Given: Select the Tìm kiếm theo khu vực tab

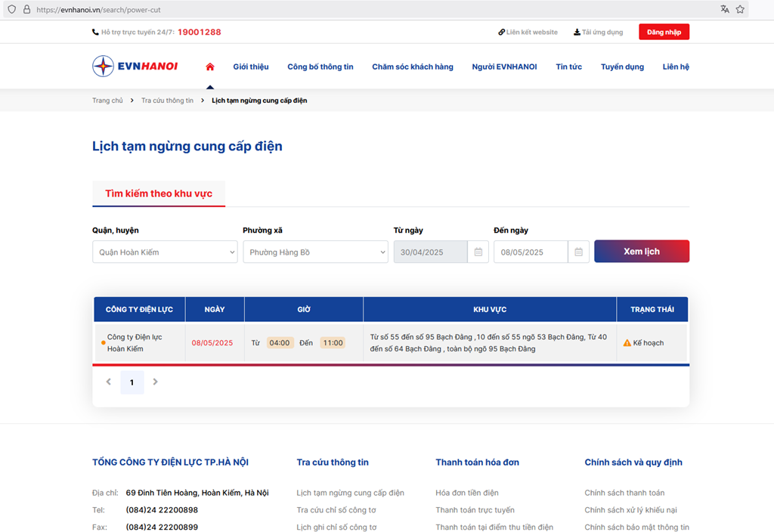Looking at the screenshot, I should click(x=159, y=193).
